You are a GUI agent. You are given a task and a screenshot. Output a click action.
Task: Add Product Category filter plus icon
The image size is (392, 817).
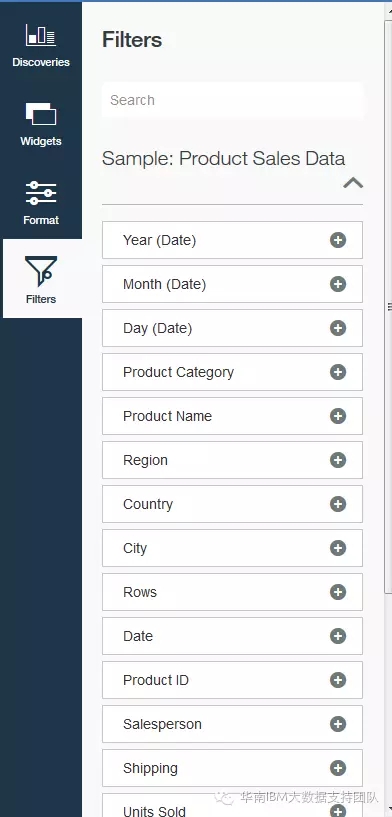pos(338,372)
